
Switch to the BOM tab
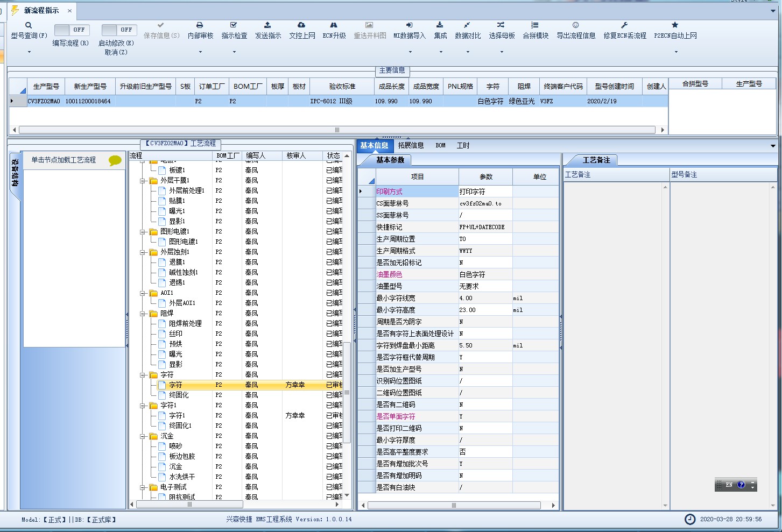click(x=440, y=145)
